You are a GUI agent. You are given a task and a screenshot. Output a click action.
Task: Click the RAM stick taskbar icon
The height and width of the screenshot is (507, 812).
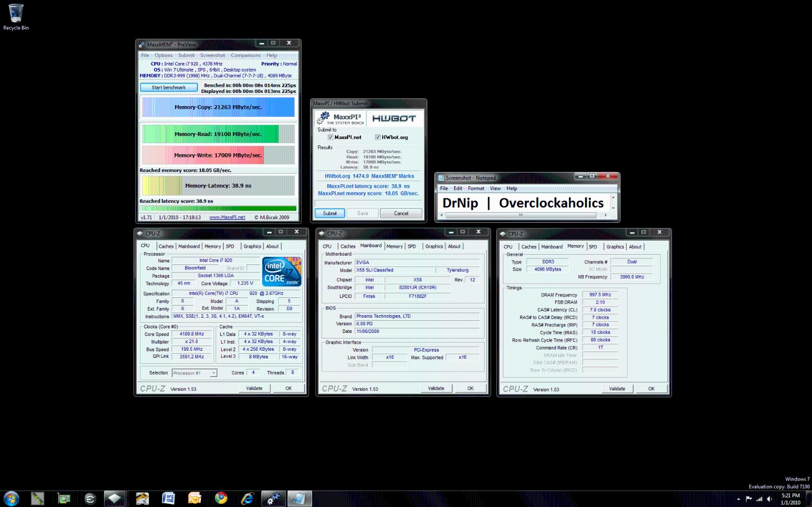pyautogui.click(x=38, y=499)
